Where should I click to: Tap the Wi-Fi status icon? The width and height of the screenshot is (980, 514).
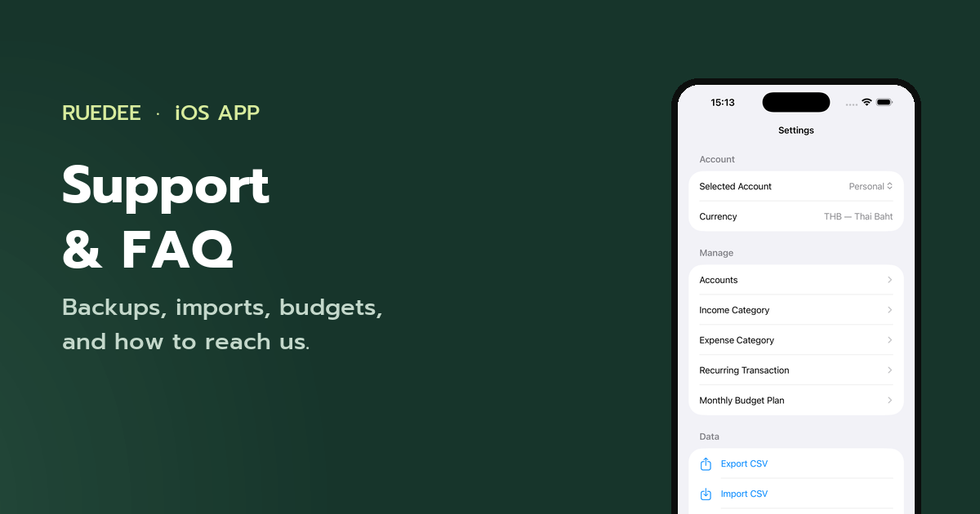(866, 102)
